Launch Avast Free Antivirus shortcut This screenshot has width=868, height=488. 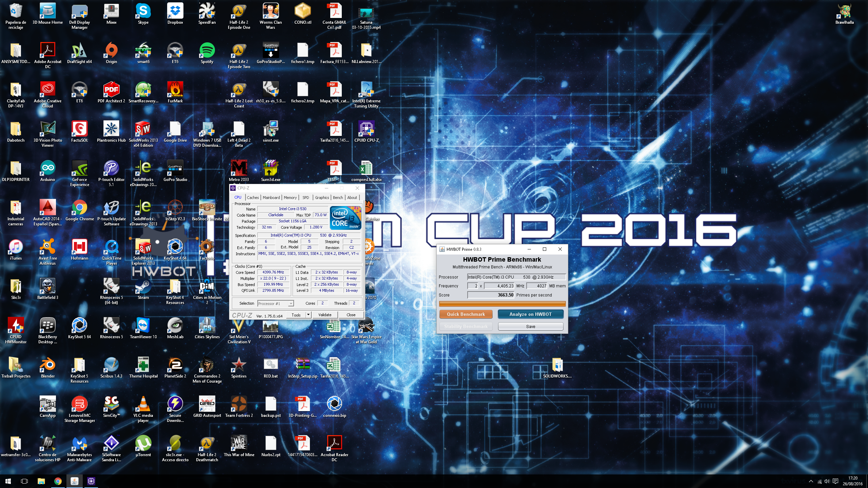point(47,252)
